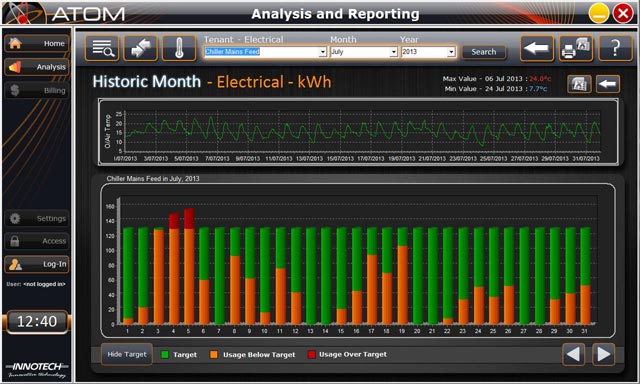Click the small back arrow near chart title
This screenshot has height=384, width=640.
coord(608,84)
